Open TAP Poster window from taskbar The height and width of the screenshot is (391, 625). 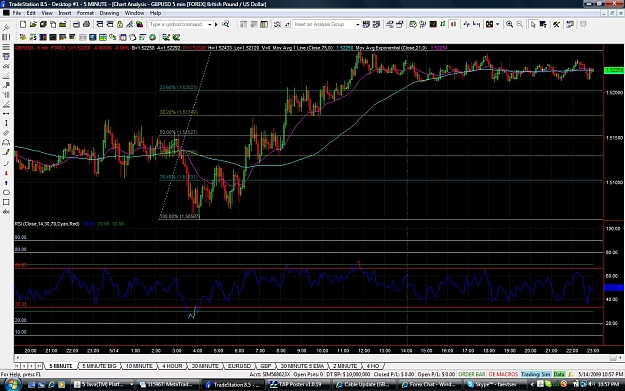[298, 385]
